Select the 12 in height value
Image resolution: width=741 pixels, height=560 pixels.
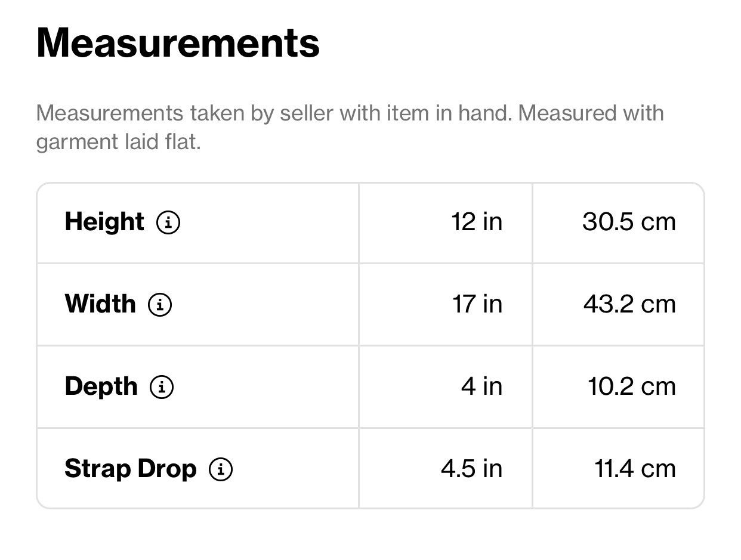pyautogui.click(x=477, y=222)
